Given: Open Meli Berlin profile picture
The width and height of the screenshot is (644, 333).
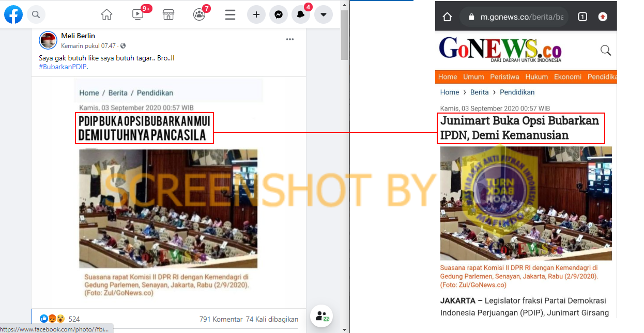Looking at the screenshot, I should 48,40.
